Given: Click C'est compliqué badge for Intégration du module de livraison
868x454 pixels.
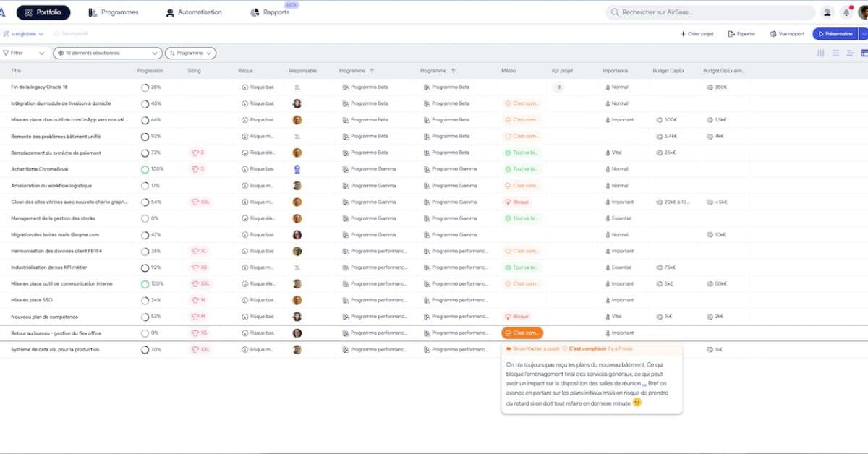Looking at the screenshot, I should [x=522, y=103].
